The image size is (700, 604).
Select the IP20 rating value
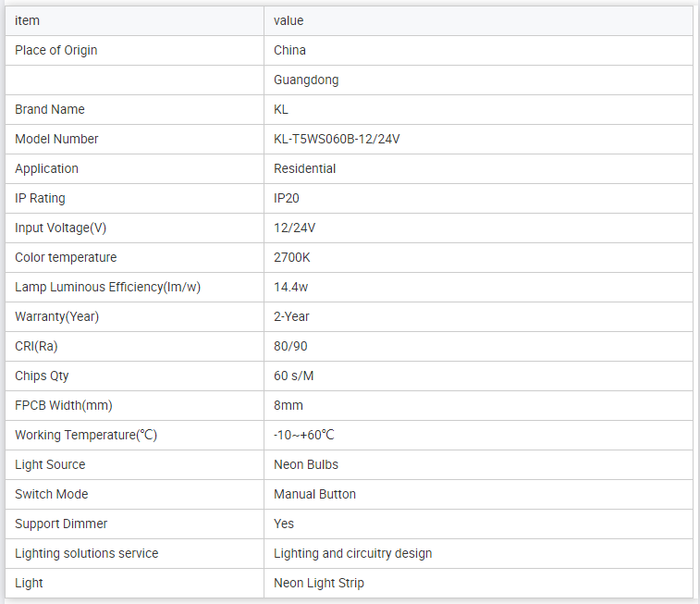(287, 198)
